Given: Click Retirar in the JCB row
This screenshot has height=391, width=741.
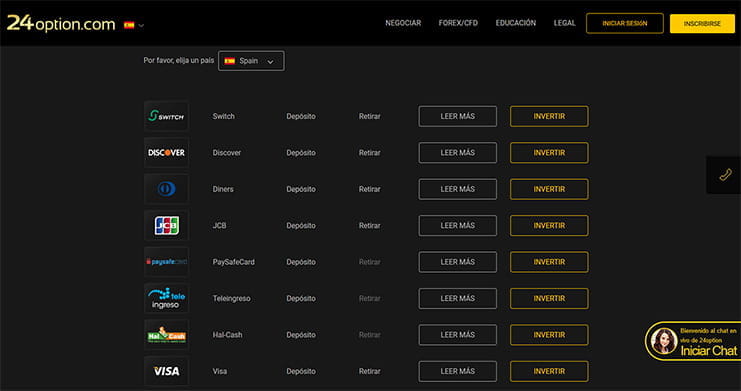Looking at the screenshot, I should tap(370, 226).
